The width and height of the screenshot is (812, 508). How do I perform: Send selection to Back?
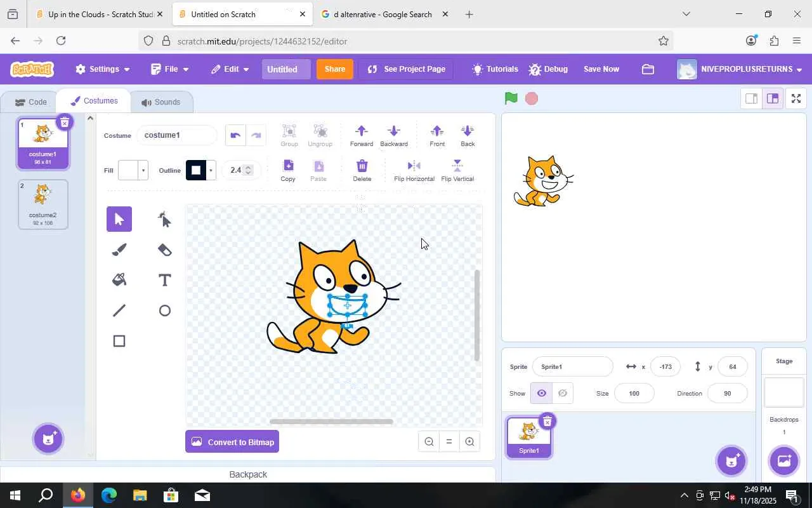point(468,135)
